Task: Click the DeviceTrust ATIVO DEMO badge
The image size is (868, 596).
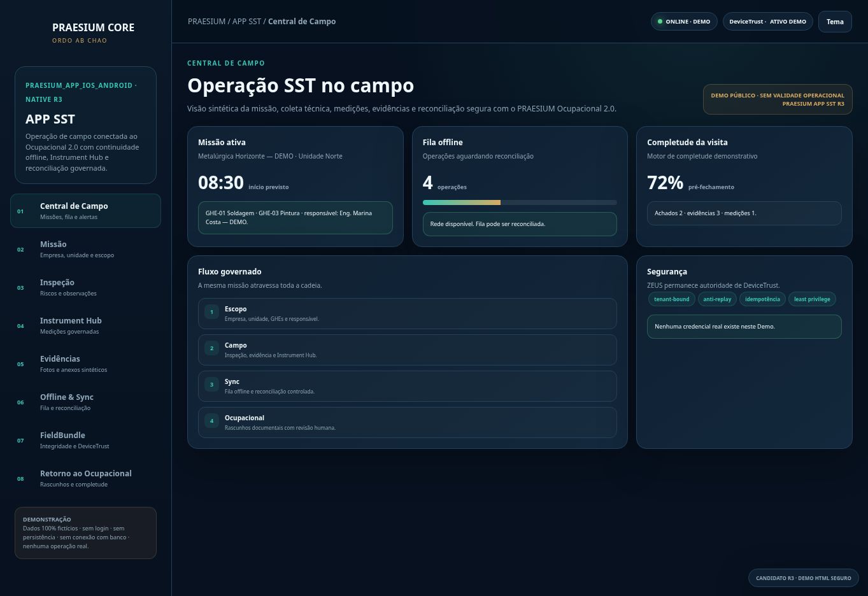Action: pyautogui.click(x=767, y=22)
